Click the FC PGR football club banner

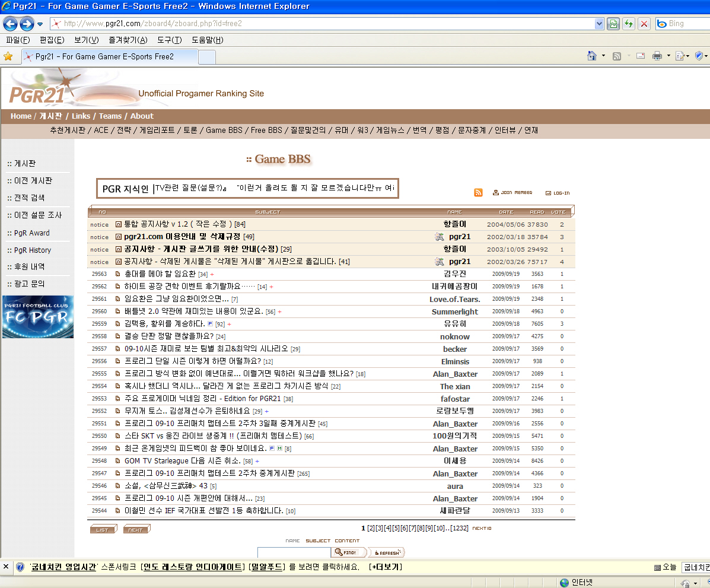38,317
